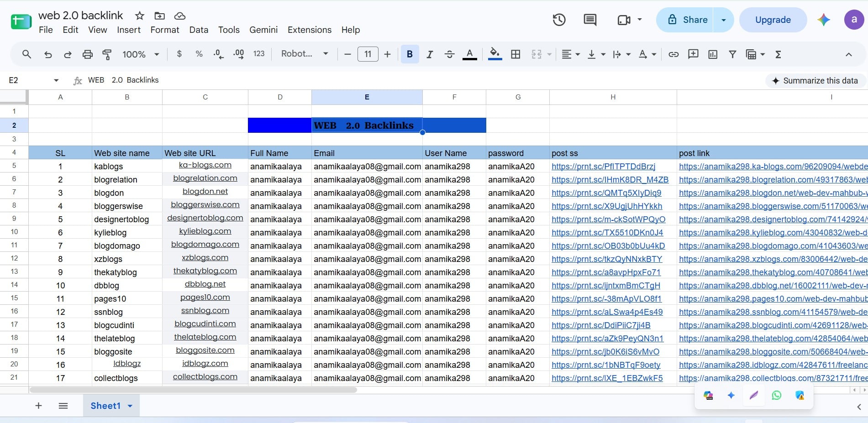Viewport: 868px width, 423px height.
Task: Print the spreadsheet
Action: [87, 54]
